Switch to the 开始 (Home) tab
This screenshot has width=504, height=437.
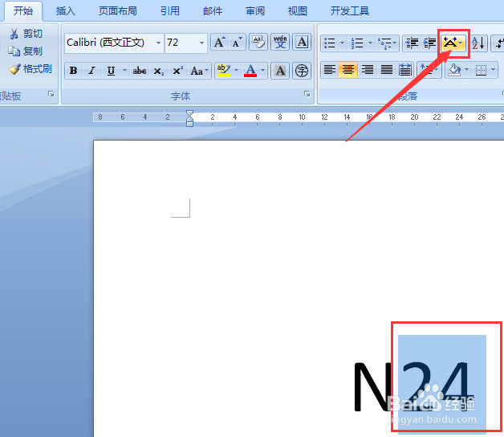pyautogui.click(x=23, y=10)
